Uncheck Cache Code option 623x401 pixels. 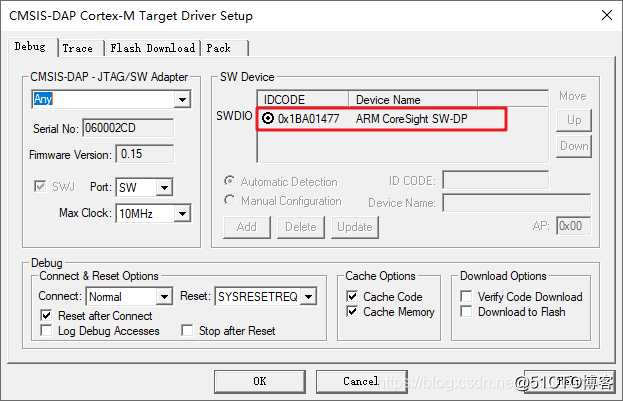(x=352, y=296)
